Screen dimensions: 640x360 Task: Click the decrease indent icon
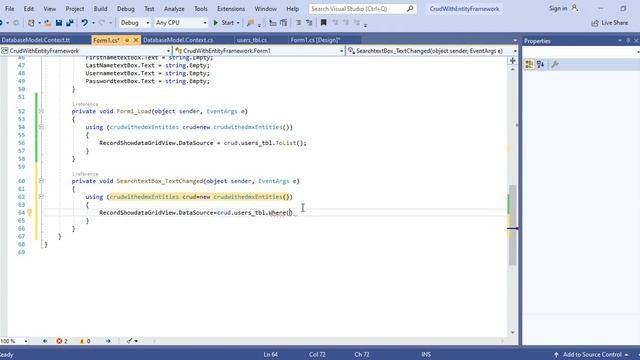[x=298, y=23]
